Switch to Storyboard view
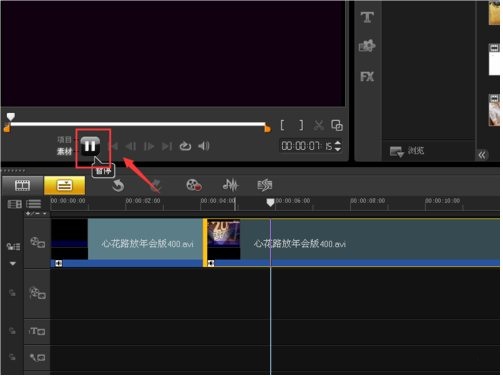This screenshot has width=503, height=377. (x=23, y=185)
